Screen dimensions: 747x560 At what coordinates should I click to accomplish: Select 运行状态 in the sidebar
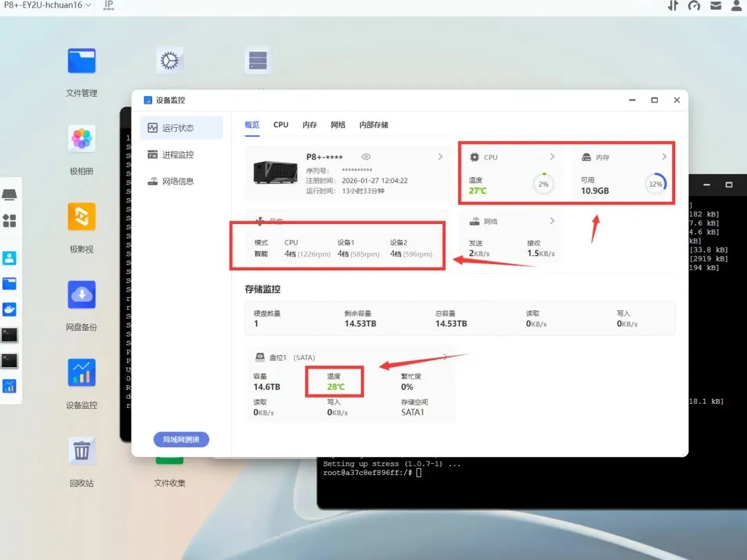181,128
